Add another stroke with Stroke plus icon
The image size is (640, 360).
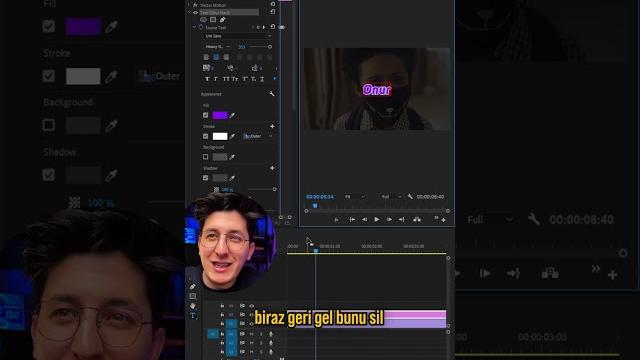tap(272, 127)
